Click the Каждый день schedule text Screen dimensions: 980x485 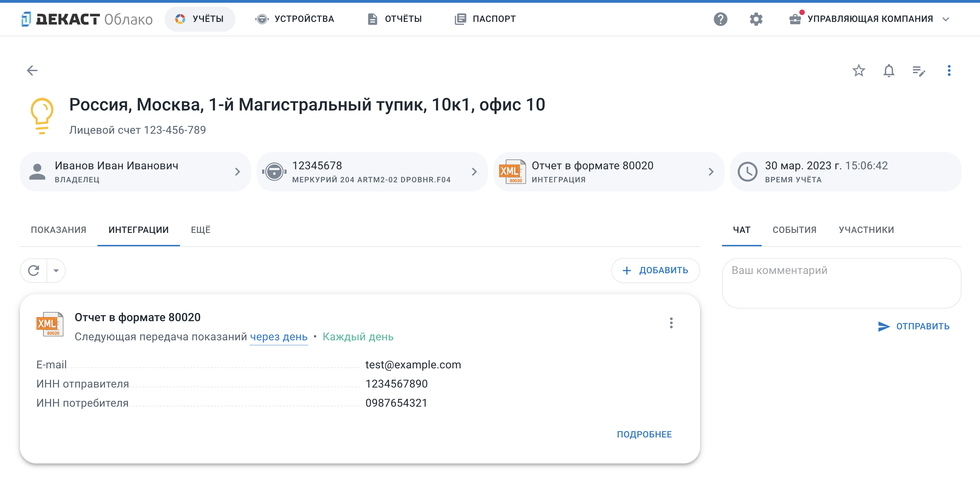358,337
